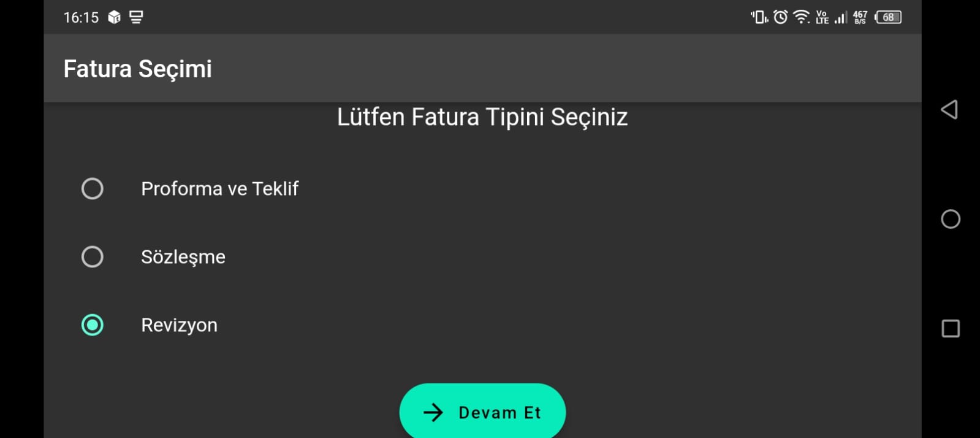Click the Proforma ve Teklif label
This screenshot has height=438, width=980.
[x=219, y=188]
